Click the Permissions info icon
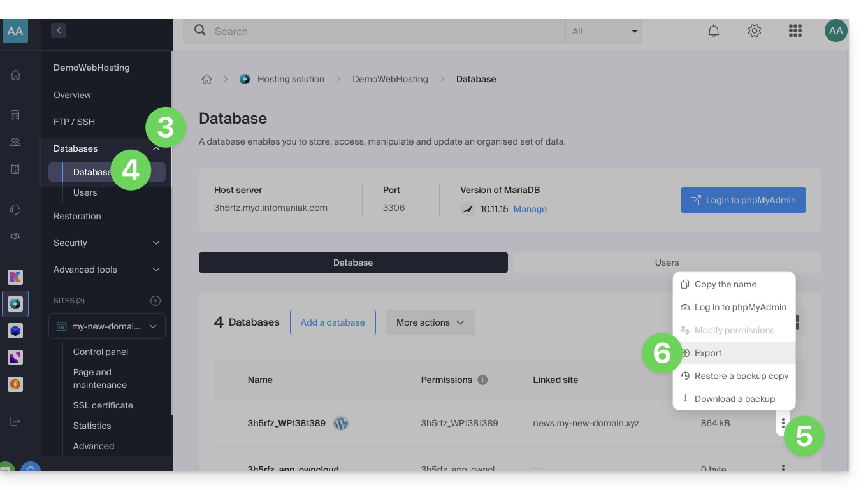The width and height of the screenshot is (868, 490). (482, 380)
